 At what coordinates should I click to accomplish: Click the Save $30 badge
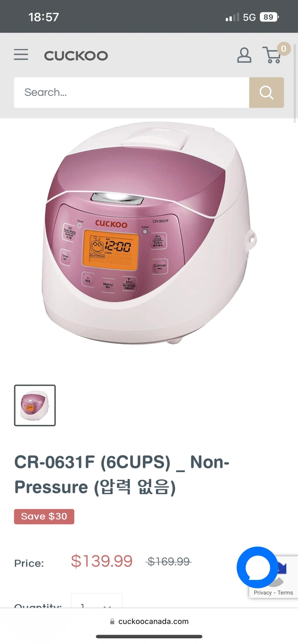44,517
